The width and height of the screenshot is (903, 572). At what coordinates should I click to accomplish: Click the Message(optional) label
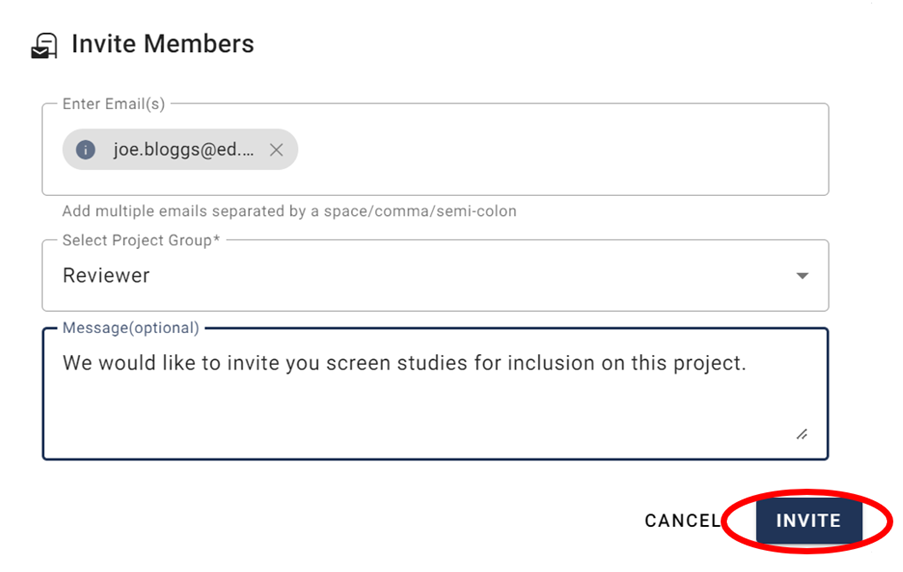130,328
